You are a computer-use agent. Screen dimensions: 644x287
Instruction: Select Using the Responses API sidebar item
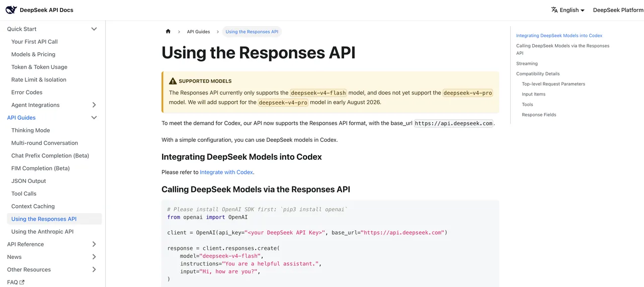coord(54,219)
